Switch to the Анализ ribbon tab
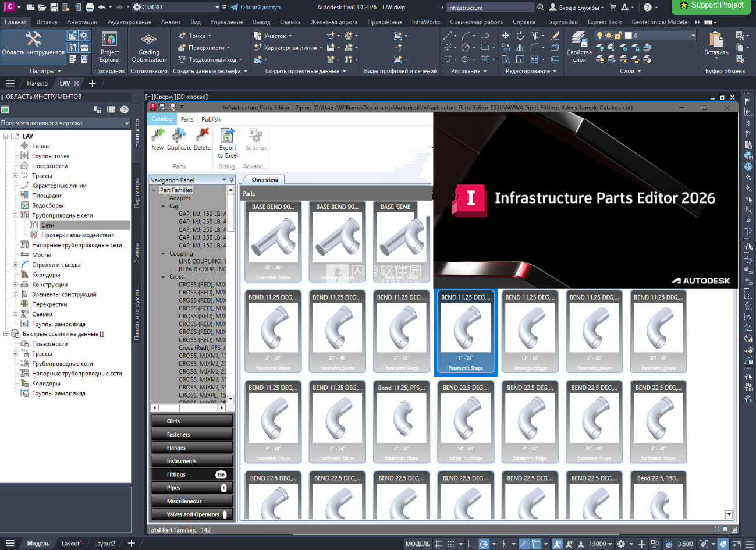The width and height of the screenshot is (756, 550). (171, 22)
